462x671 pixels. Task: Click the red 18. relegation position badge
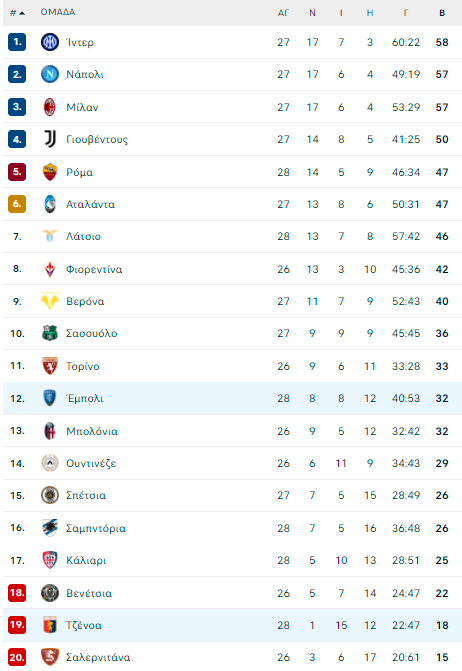17,593
